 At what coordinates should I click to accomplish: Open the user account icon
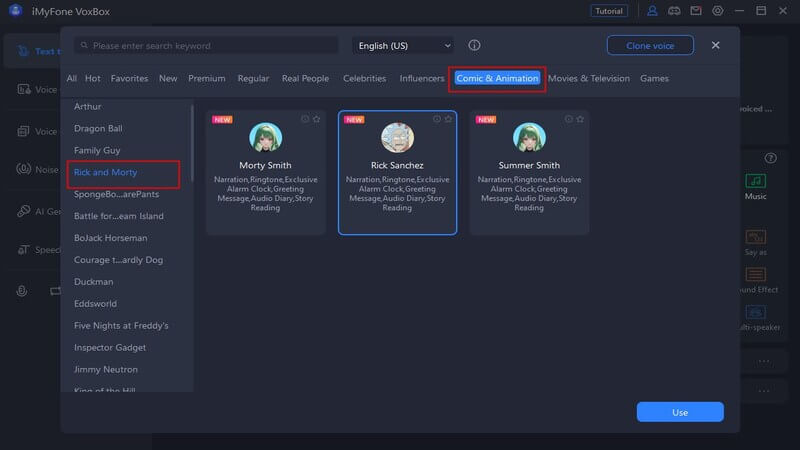click(652, 11)
